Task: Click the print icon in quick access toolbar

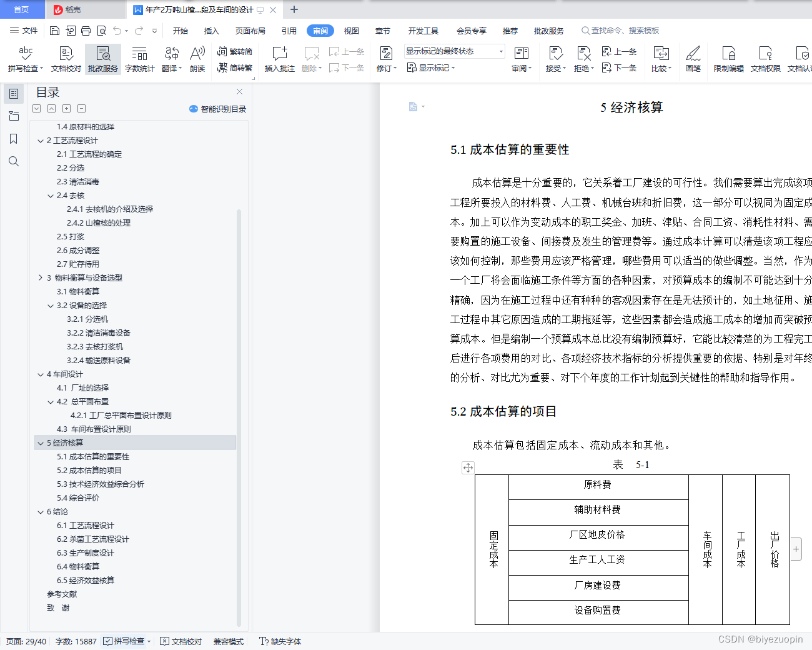Action: [86, 31]
